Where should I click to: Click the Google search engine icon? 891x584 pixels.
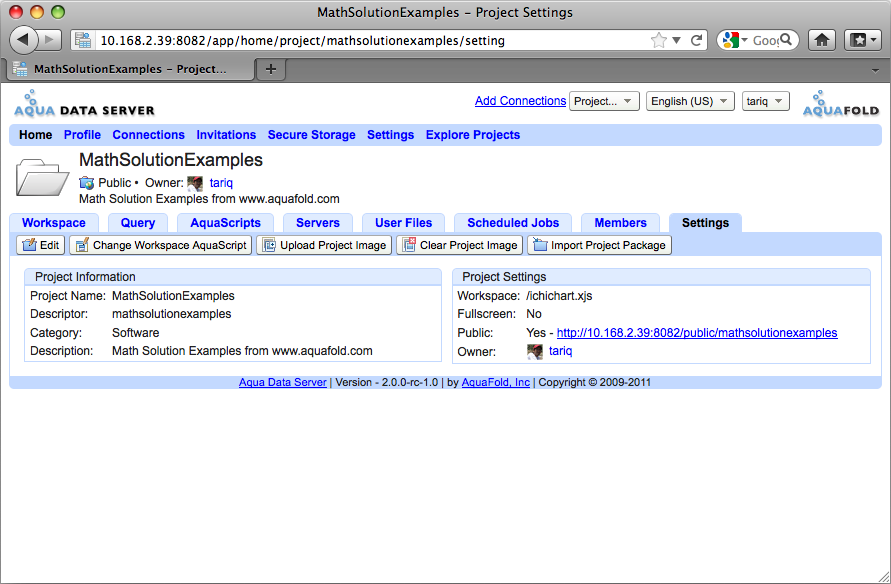click(x=731, y=40)
